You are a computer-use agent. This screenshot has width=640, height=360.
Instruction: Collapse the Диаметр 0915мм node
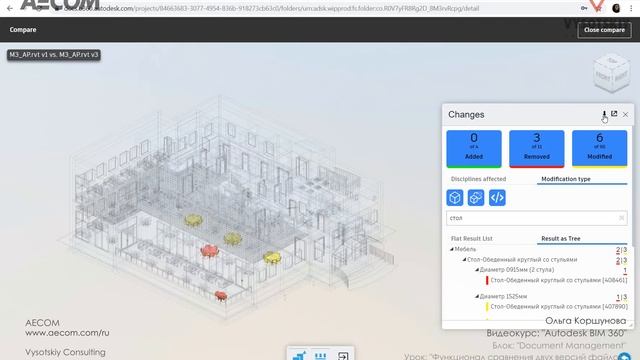pyautogui.click(x=477, y=270)
